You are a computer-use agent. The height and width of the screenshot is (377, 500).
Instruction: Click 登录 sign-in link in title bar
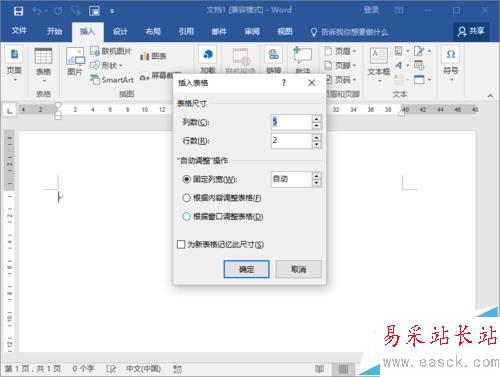tap(371, 10)
